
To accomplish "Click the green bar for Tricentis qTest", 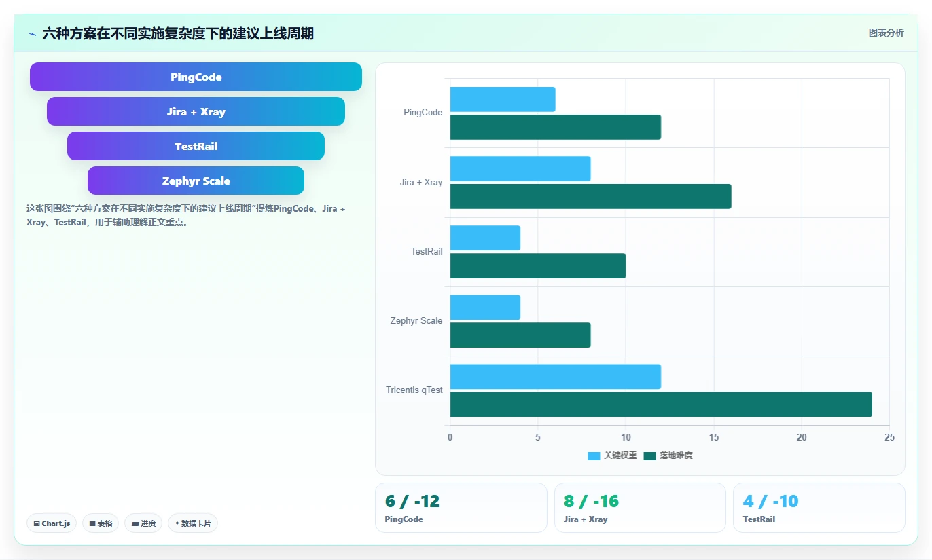I will click(x=661, y=404).
